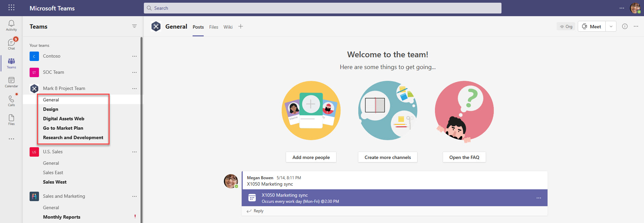Open Calls in the left rail

11,101
